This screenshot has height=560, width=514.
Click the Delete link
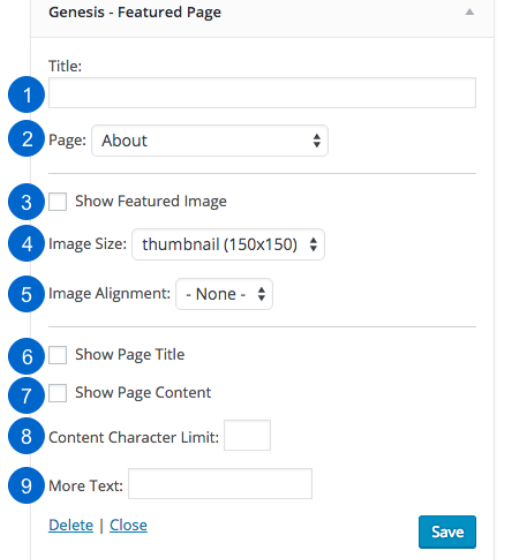(x=71, y=525)
